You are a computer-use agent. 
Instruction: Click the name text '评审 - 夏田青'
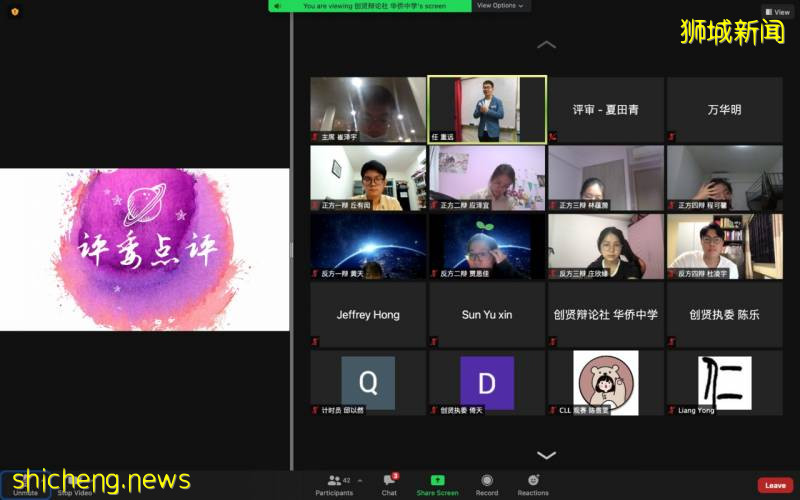pos(606,110)
